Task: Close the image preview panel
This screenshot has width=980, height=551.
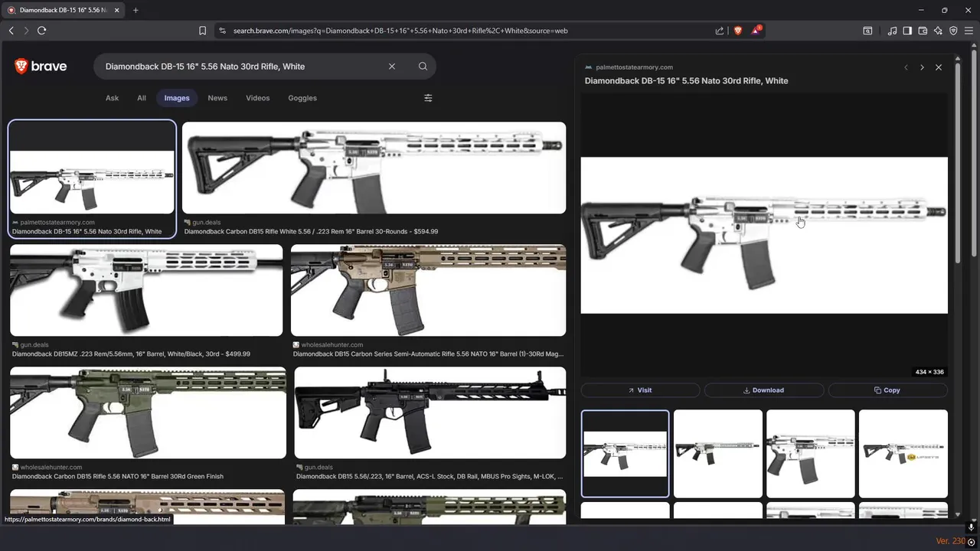Action: coord(939,67)
